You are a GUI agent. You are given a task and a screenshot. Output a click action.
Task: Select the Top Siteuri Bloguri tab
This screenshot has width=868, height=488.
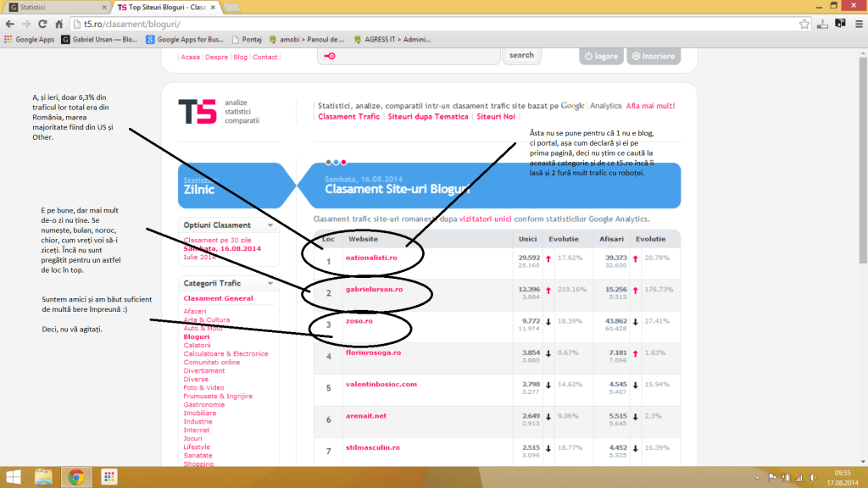166,7
